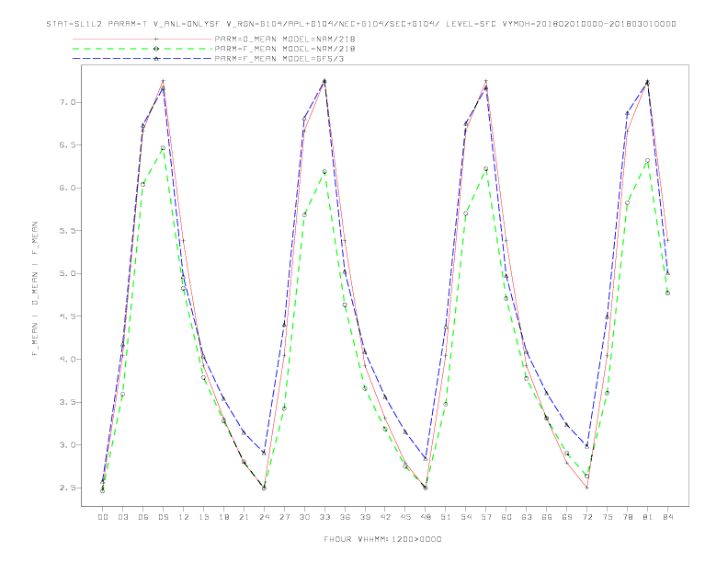Click forecast hour label 84 on x-axis
Screen dimensions: 728x563
coord(668,517)
